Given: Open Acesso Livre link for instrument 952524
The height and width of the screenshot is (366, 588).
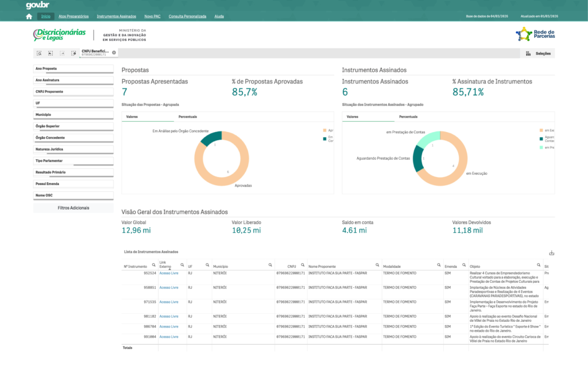Looking at the screenshot, I should 169,273.
